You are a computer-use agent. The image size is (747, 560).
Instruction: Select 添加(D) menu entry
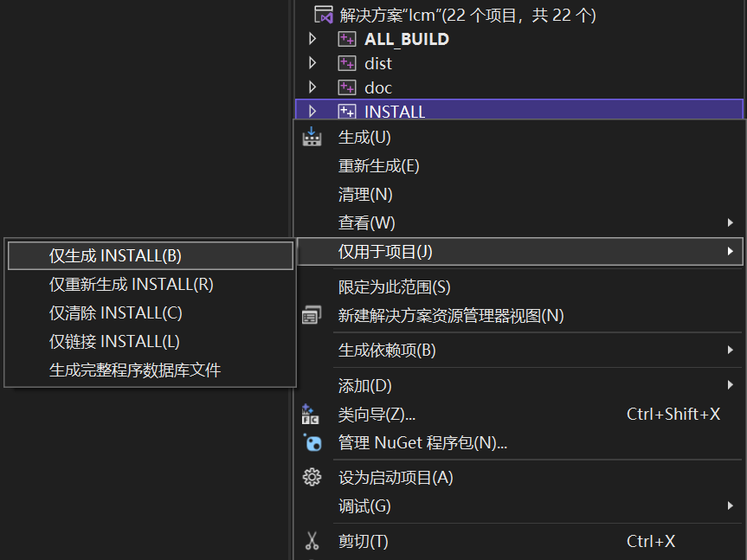pyautogui.click(x=519, y=385)
